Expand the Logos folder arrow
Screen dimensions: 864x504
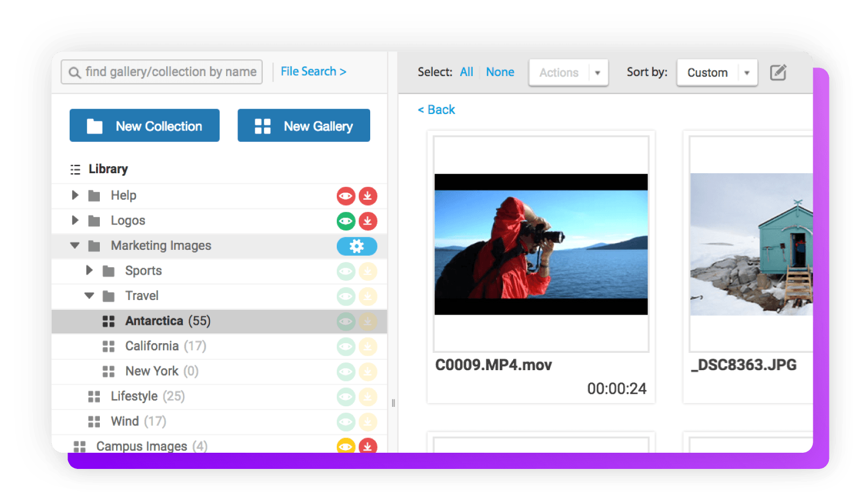pos(75,220)
